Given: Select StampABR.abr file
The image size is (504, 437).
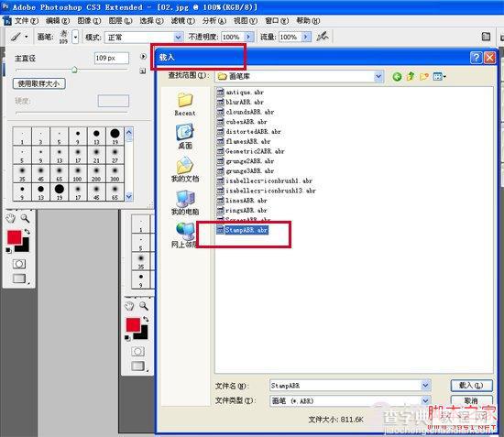Looking at the screenshot, I should tap(242, 230).
